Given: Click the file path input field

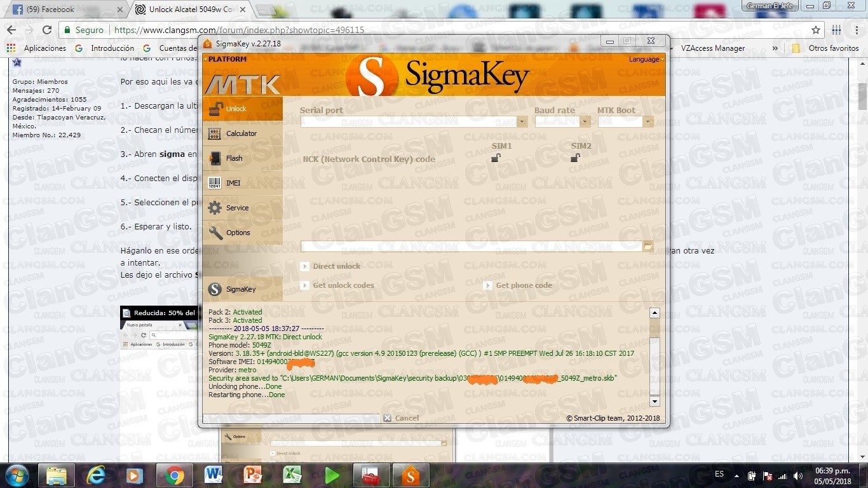Looking at the screenshot, I should click(x=471, y=246).
